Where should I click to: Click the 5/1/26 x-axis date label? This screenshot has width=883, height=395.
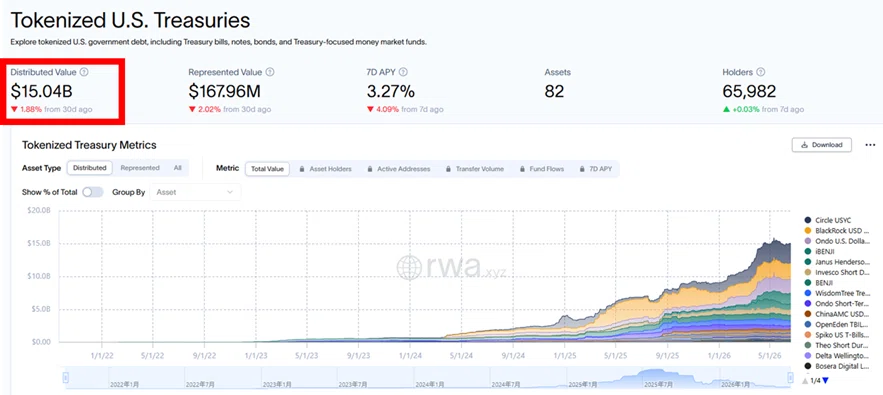click(771, 356)
